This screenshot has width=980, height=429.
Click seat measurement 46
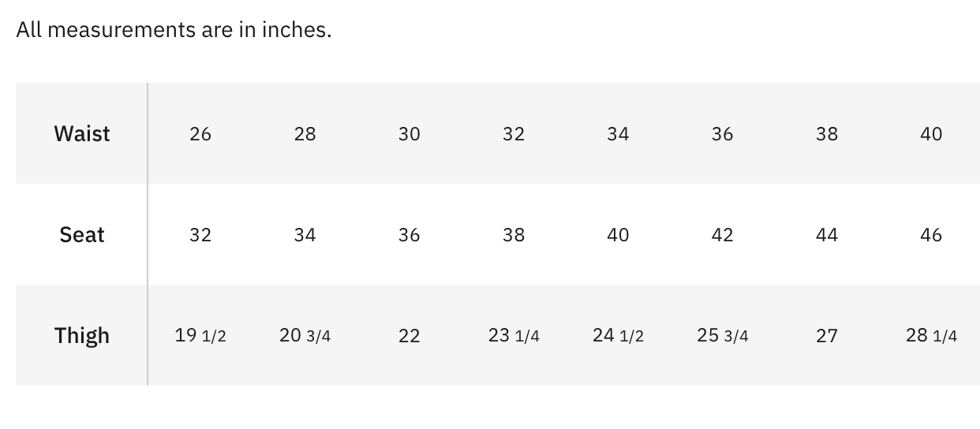[931, 235]
